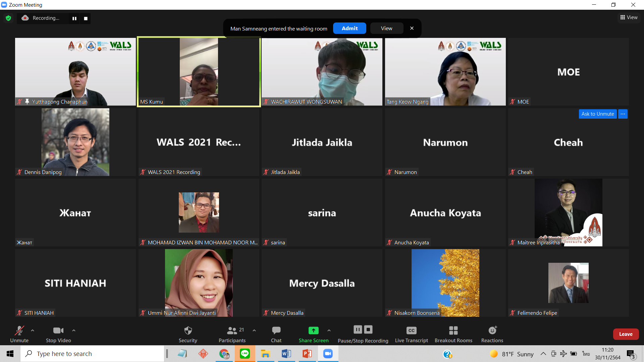Open PowerPoint from the Windows taskbar
The image size is (644, 362).
(307, 354)
